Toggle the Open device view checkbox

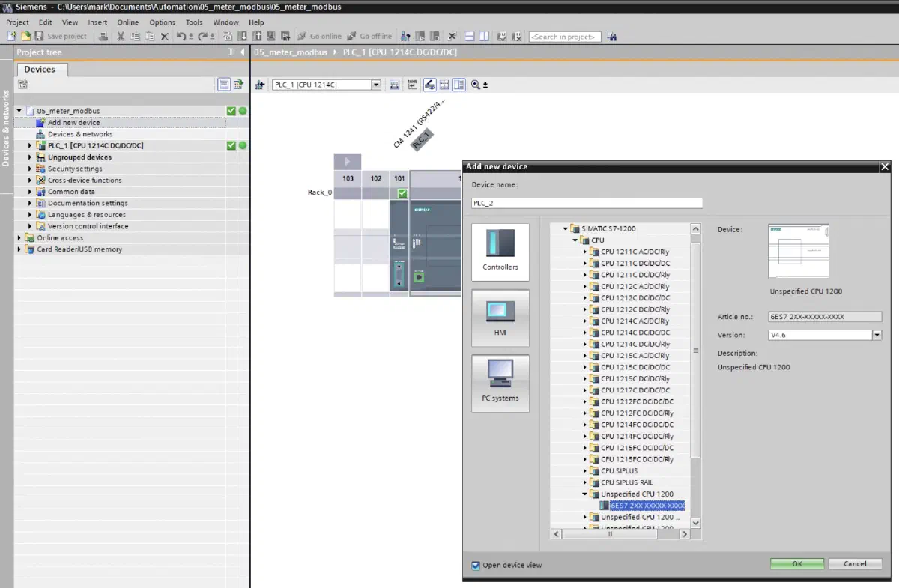476,565
